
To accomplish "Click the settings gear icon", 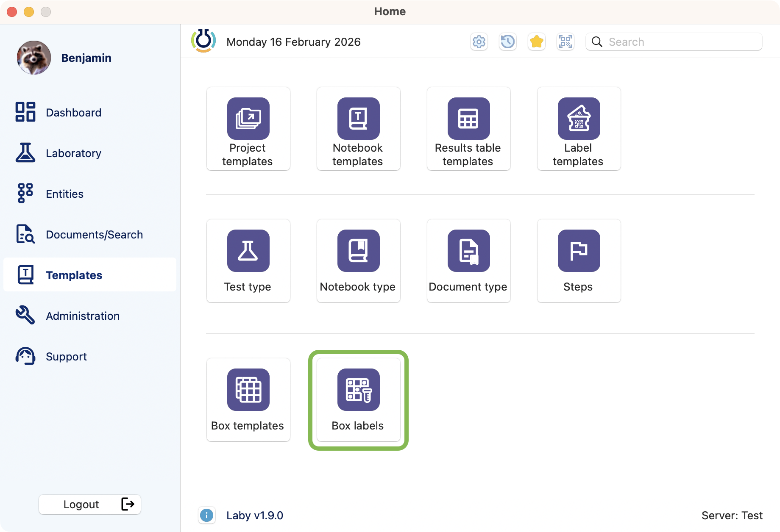I will pos(479,42).
